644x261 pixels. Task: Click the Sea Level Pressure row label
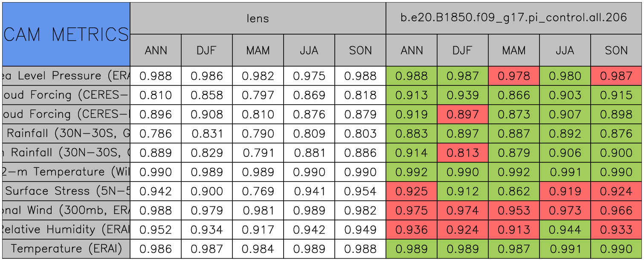pyautogui.click(x=66, y=76)
